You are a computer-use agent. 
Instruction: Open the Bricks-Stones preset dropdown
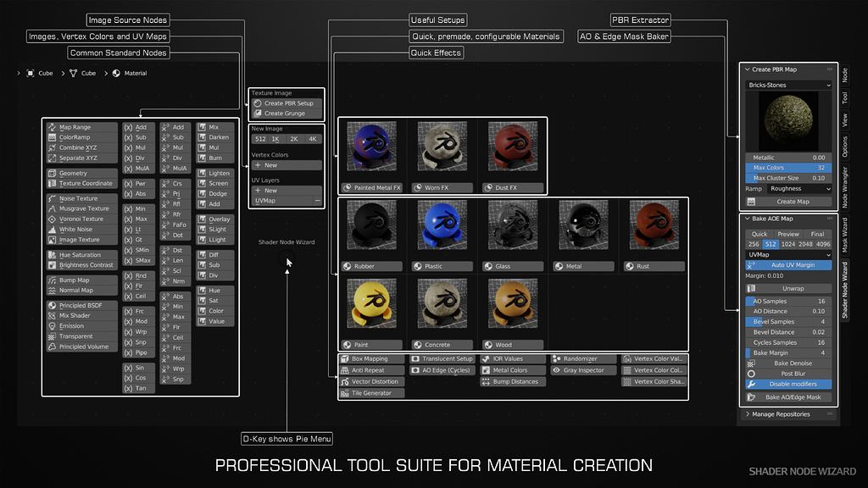coord(788,86)
